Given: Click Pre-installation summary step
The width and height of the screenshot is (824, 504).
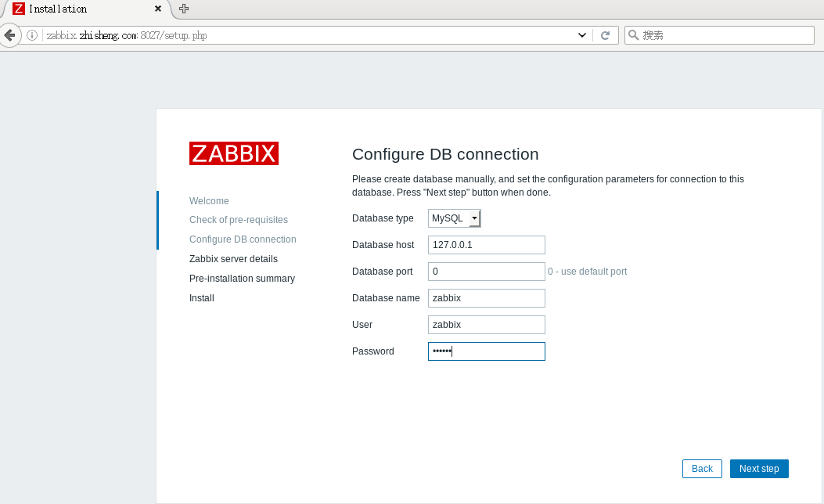Looking at the screenshot, I should (x=243, y=278).
